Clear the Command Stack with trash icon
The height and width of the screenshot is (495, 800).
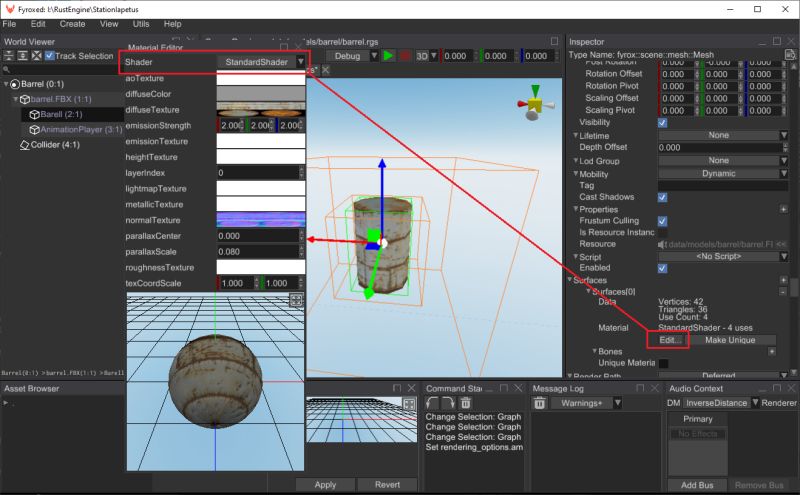point(465,403)
